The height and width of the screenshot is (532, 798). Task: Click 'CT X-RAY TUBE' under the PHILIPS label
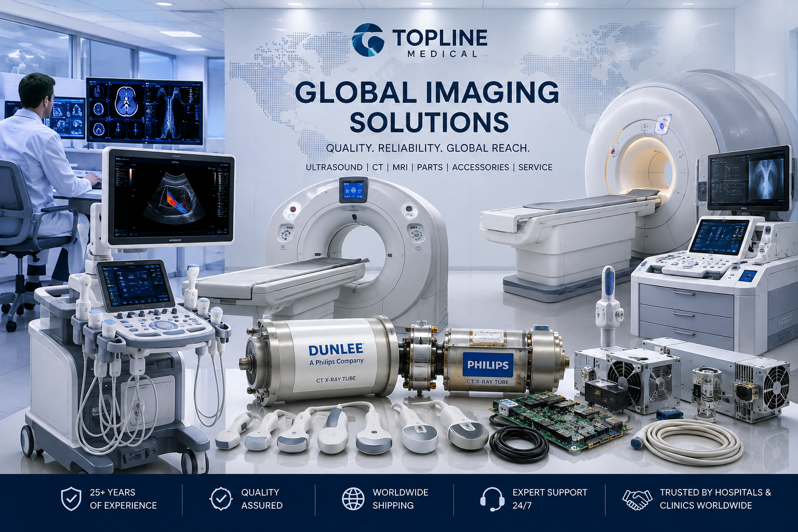pyautogui.click(x=487, y=382)
